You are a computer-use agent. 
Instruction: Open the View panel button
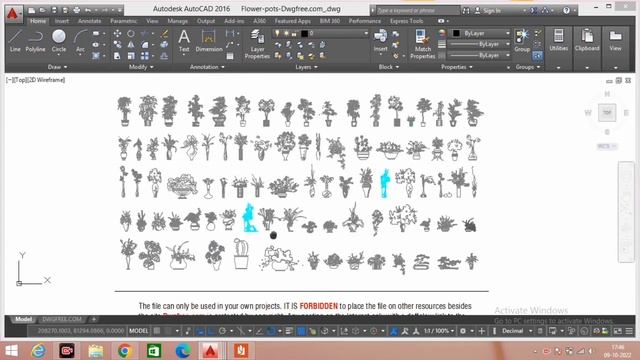point(615,41)
